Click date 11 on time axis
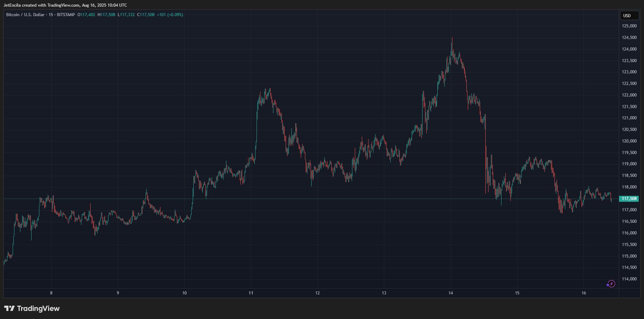 click(251, 293)
